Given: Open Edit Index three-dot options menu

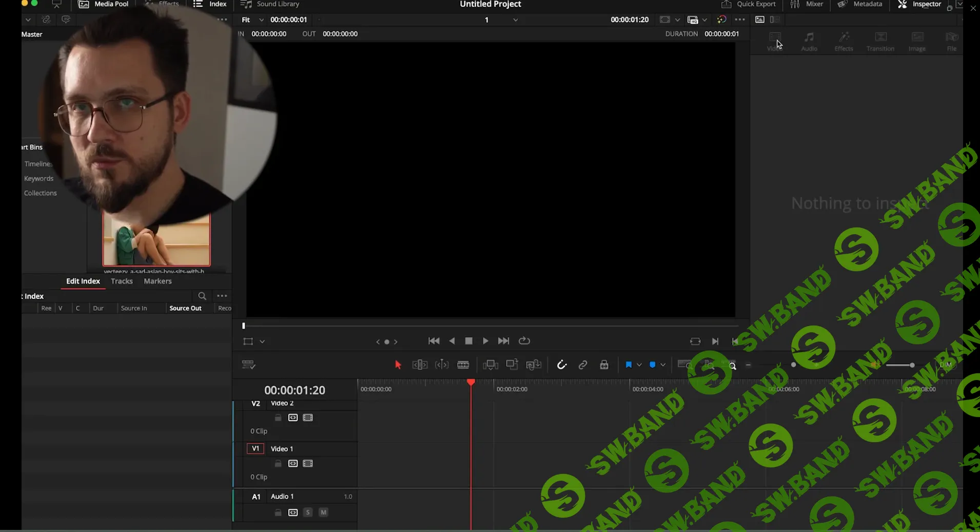Looking at the screenshot, I should coord(222,296).
